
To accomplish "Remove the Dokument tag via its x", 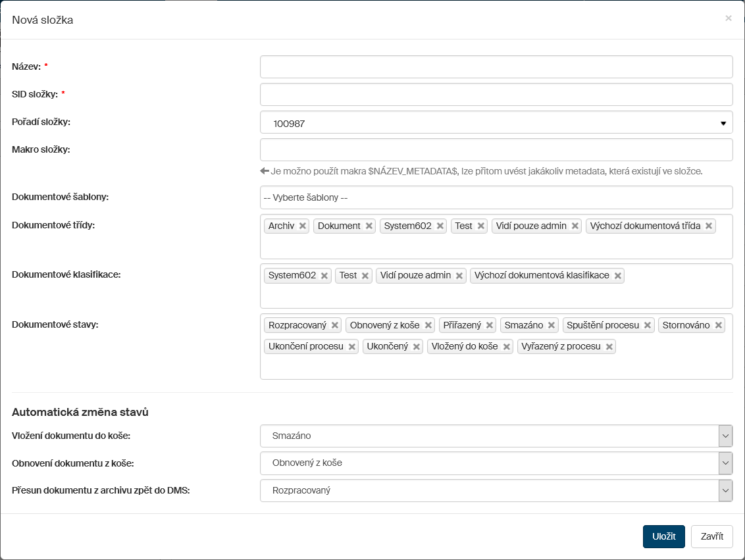I will 369,226.
